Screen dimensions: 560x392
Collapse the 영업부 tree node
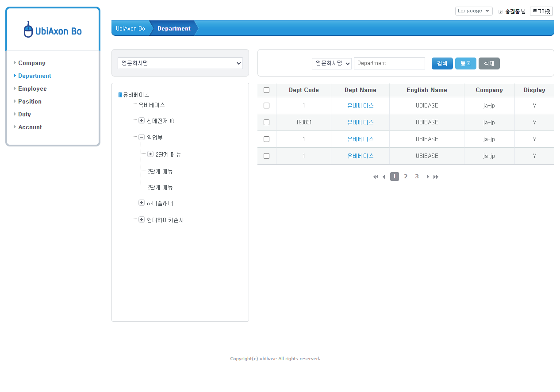142,138
